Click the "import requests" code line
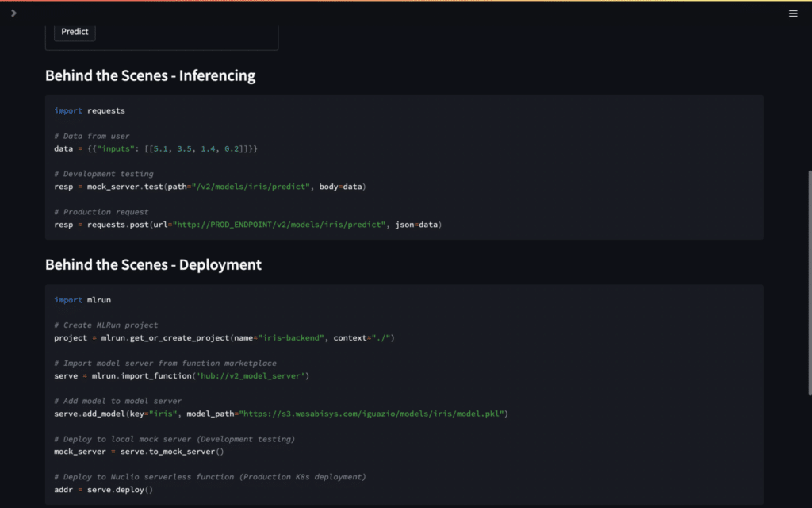The height and width of the screenshot is (508, 812). pos(90,110)
